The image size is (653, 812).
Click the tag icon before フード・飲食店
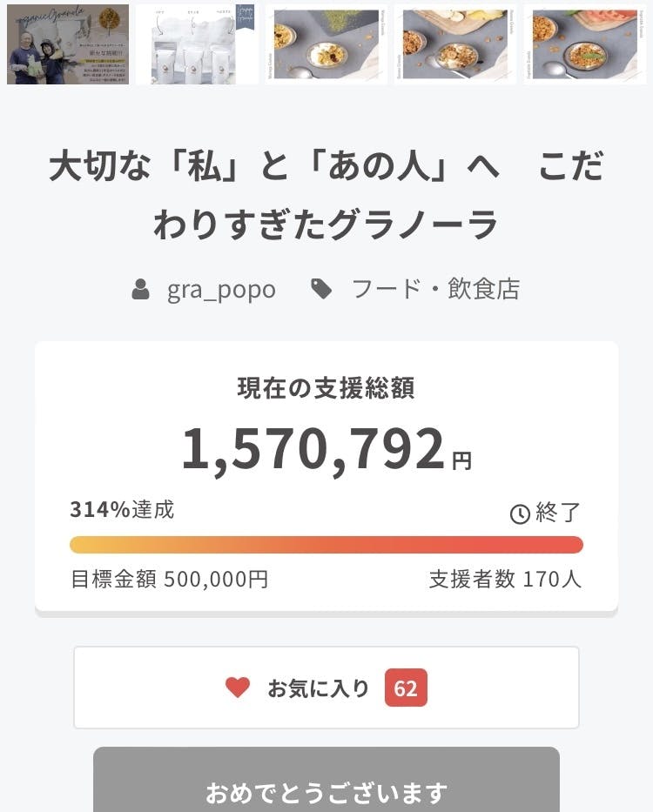(321, 289)
